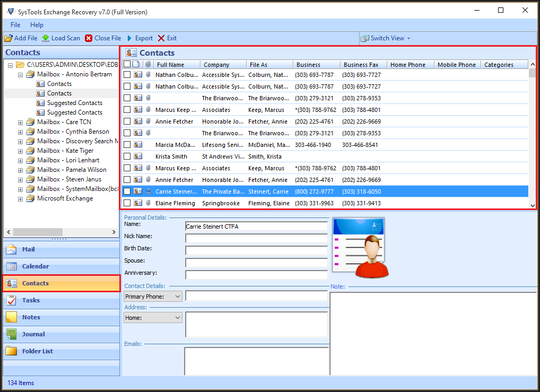This screenshot has width=540, height=392.
Task: Click contact card icon in Marcia McDaniel row
Action: click(x=138, y=145)
